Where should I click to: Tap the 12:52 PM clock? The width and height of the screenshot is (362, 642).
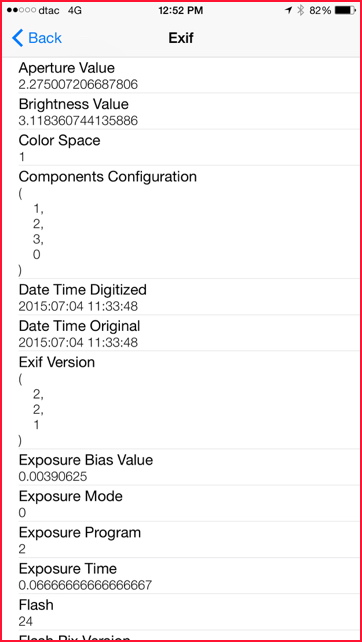181,11
